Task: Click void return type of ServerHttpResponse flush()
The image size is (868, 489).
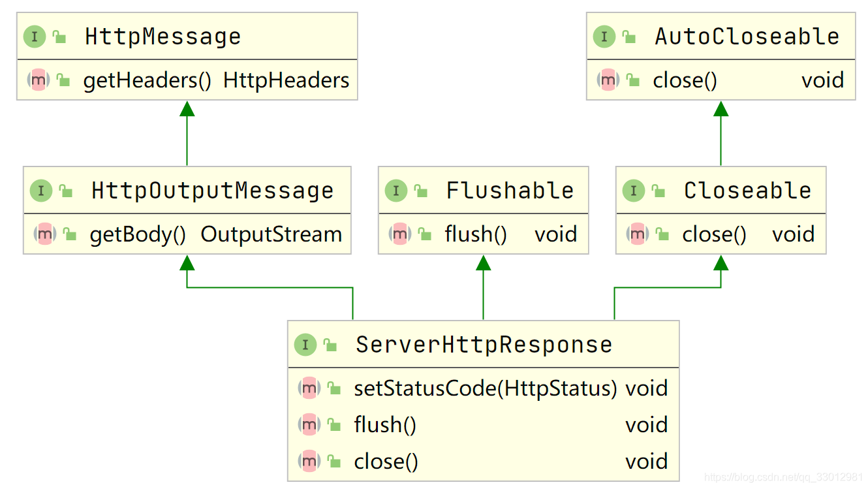Action: [x=647, y=425]
